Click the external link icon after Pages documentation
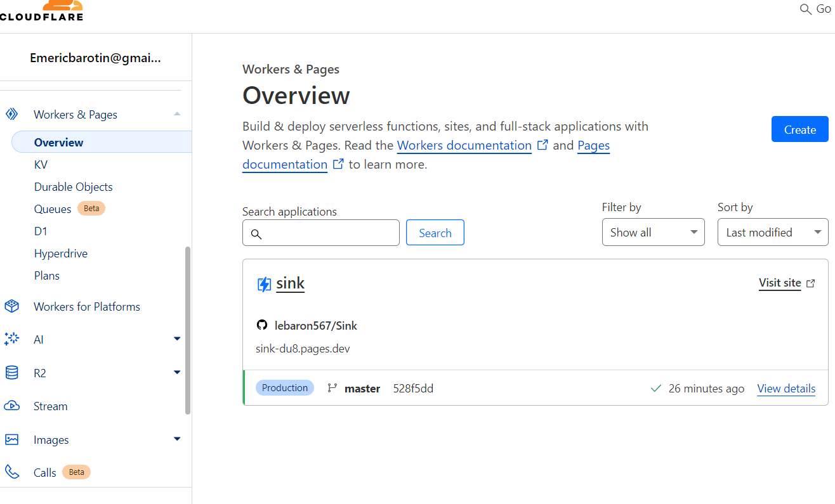This screenshot has width=835, height=504. point(338,164)
